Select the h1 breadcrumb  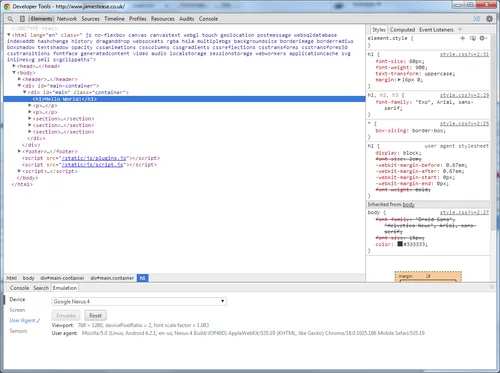143,278
